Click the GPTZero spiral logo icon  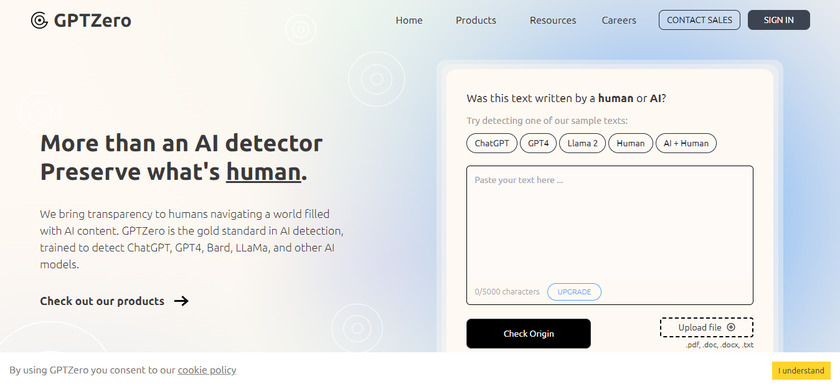click(39, 20)
